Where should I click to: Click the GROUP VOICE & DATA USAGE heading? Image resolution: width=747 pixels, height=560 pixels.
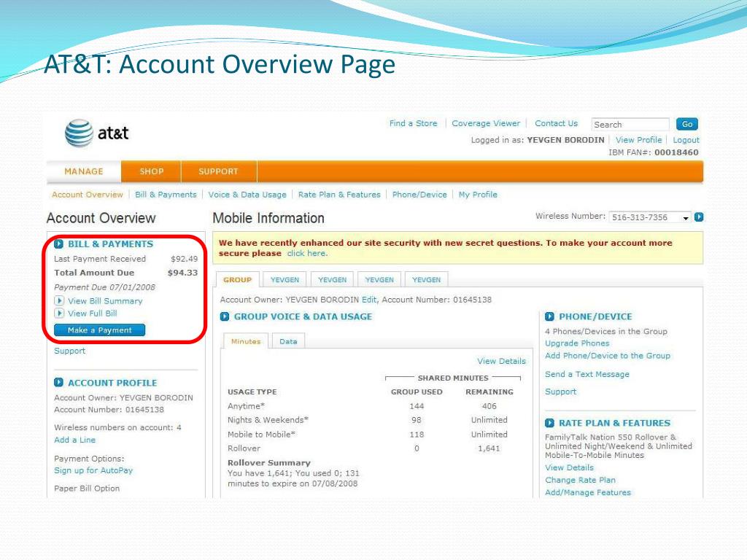[303, 316]
